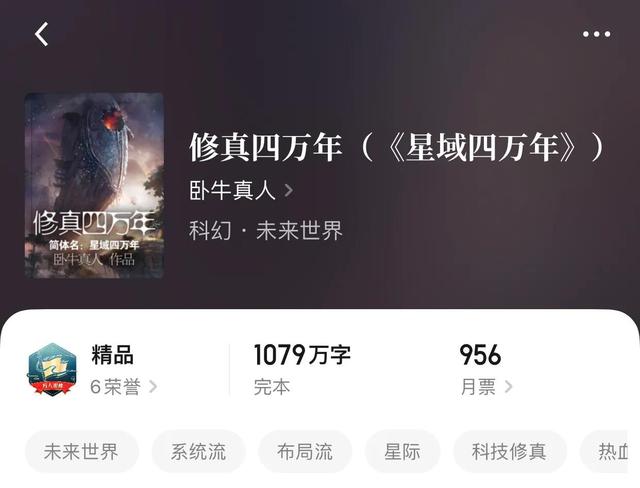Select the 科技修真 tag chip
Screen dimensions: 640x488
(x=510, y=452)
